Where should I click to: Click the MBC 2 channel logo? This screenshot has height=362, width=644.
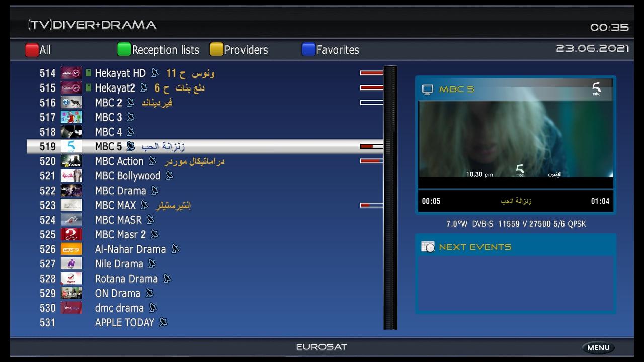71,103
